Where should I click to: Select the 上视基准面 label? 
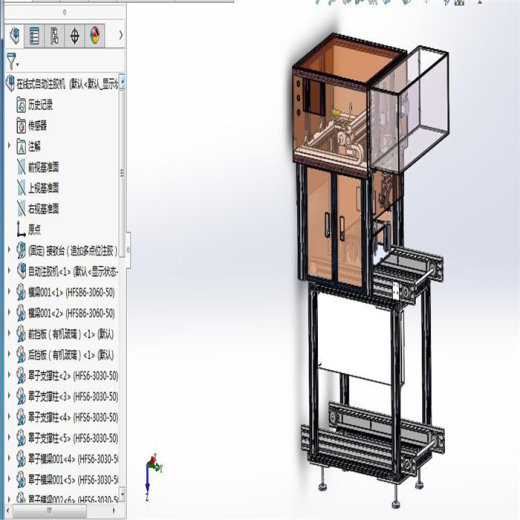[x=43, y=188]
